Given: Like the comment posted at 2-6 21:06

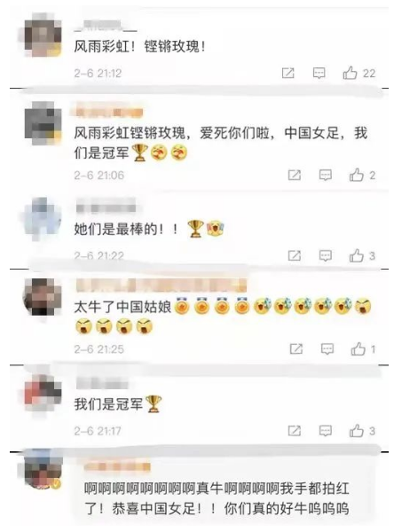Looking at the screenshot, I should coord(357,175).
